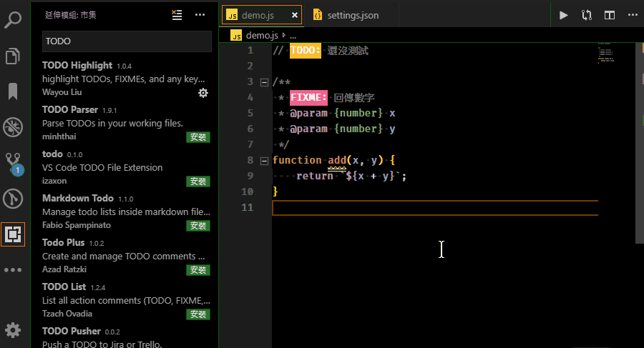Run code with the play button
Image resolution: width=644 pixels, height=348 pixels.
564,15
